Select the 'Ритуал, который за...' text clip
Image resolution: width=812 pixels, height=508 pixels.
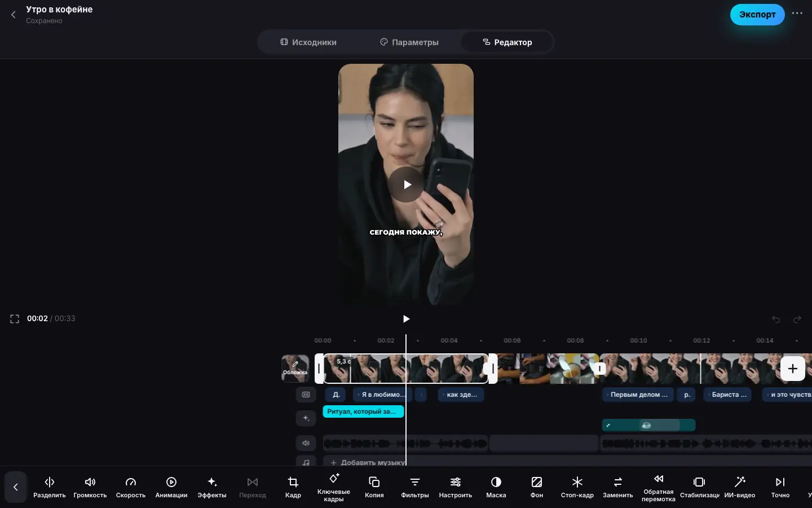[363, 411]
